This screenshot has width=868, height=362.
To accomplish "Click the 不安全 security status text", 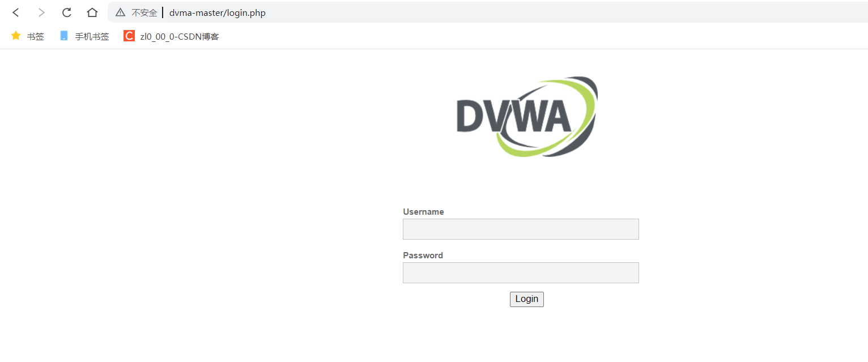I will coord(144,12).
